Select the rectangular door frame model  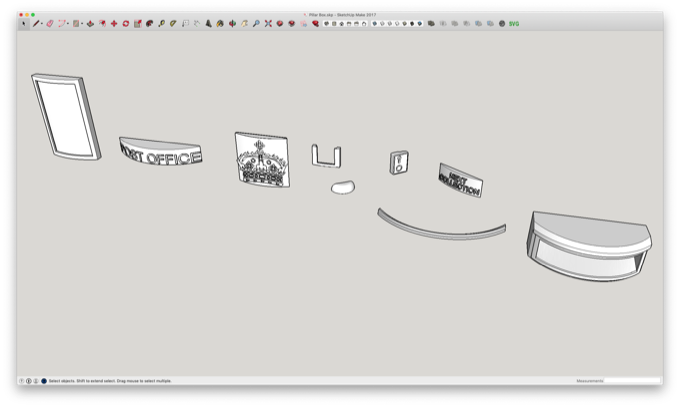[x=66, y=117]
